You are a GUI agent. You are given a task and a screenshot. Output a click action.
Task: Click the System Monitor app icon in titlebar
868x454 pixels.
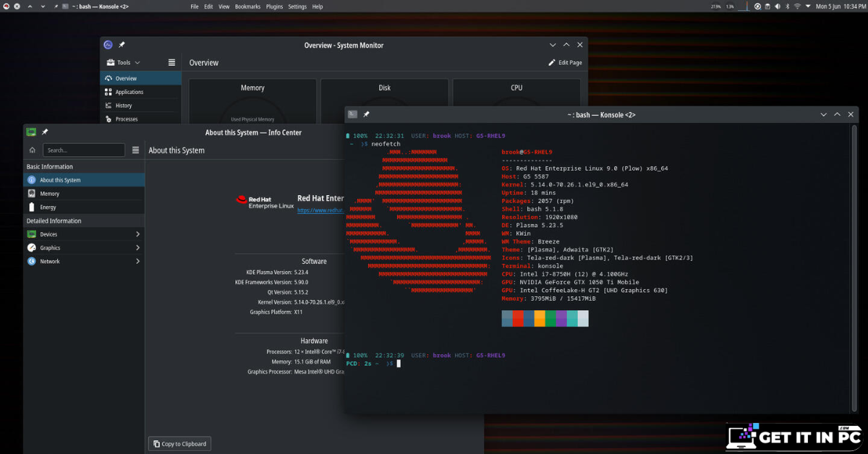tap(108, 45)
